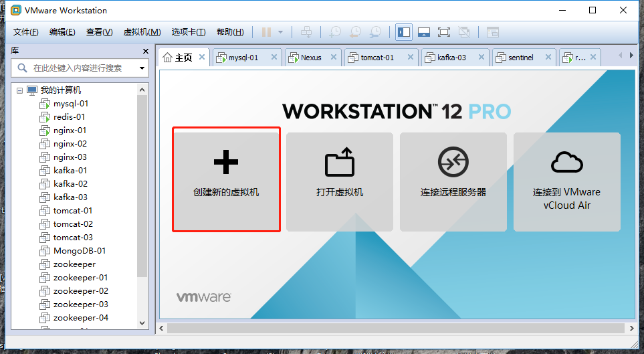Click the pause virtual machine toolbar icon
644x354 pixels.
(x=267, y=32)
